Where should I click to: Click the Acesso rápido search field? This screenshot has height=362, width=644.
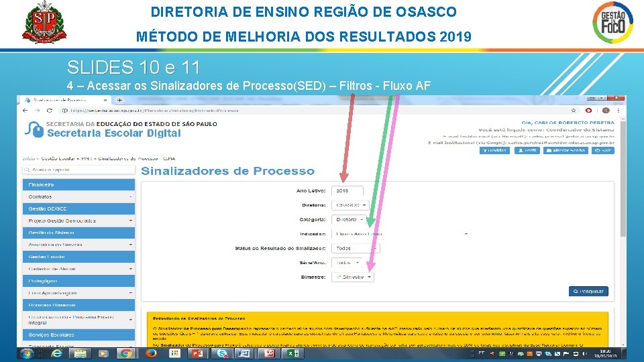pos(78,170)
